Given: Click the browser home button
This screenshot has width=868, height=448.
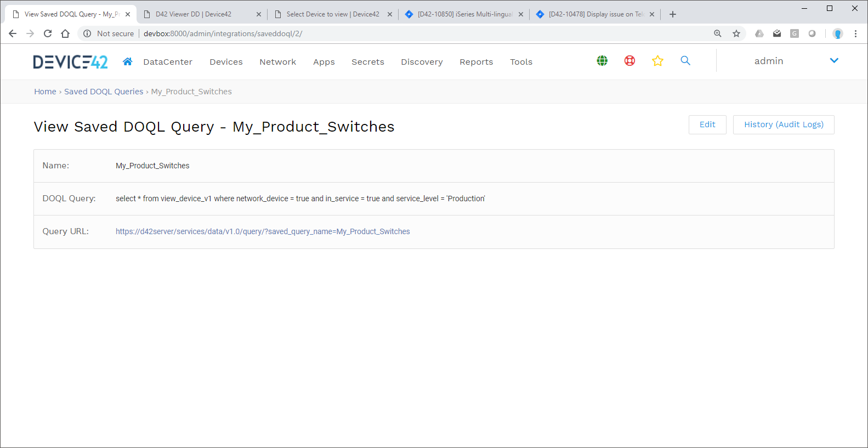Looking at the screenshot, I should click(65, 33).
